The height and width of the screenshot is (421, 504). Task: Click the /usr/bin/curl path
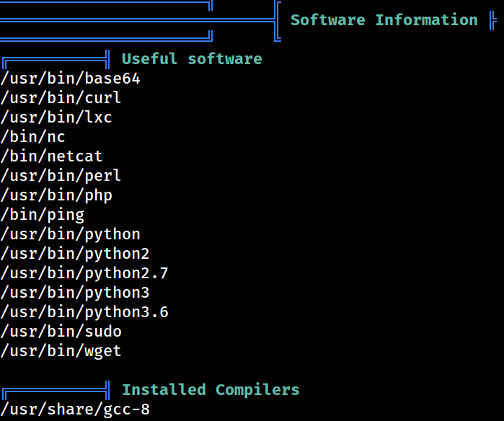(x=61, y=98)
